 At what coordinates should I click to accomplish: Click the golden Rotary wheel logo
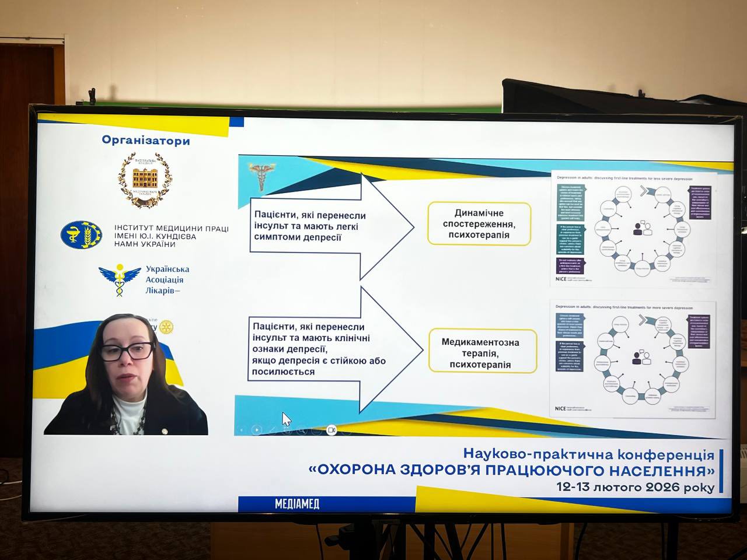pos(166,327)
